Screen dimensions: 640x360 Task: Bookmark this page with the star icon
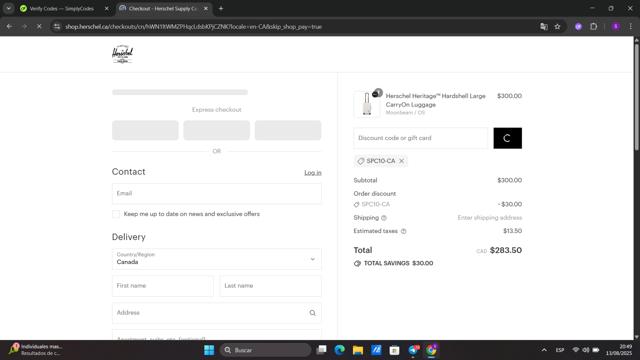click(x=557, y=27)
